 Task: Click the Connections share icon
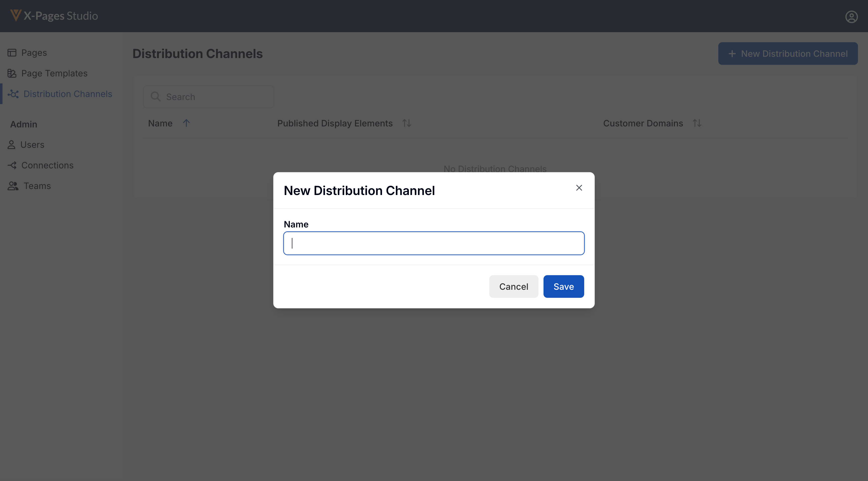[x=12, y=165]
